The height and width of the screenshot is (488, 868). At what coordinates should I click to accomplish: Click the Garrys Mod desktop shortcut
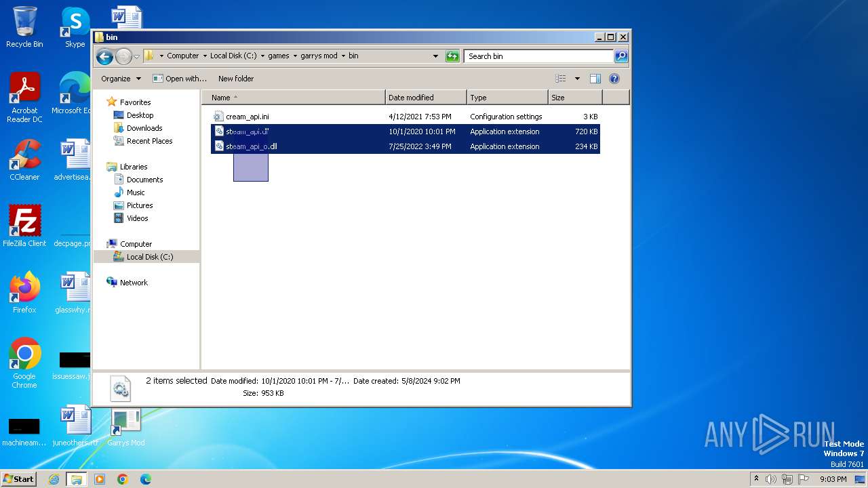coord(125,428)
